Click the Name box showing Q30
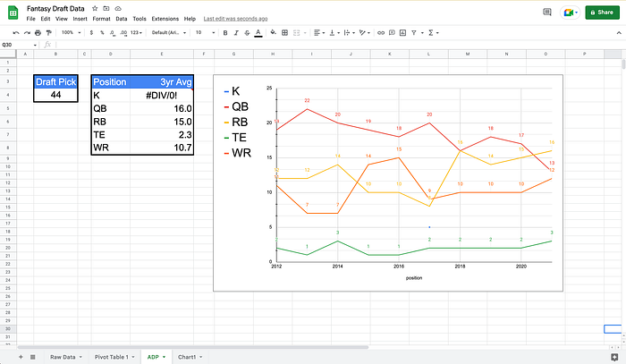626x364 pixels. tap(19, 45)
